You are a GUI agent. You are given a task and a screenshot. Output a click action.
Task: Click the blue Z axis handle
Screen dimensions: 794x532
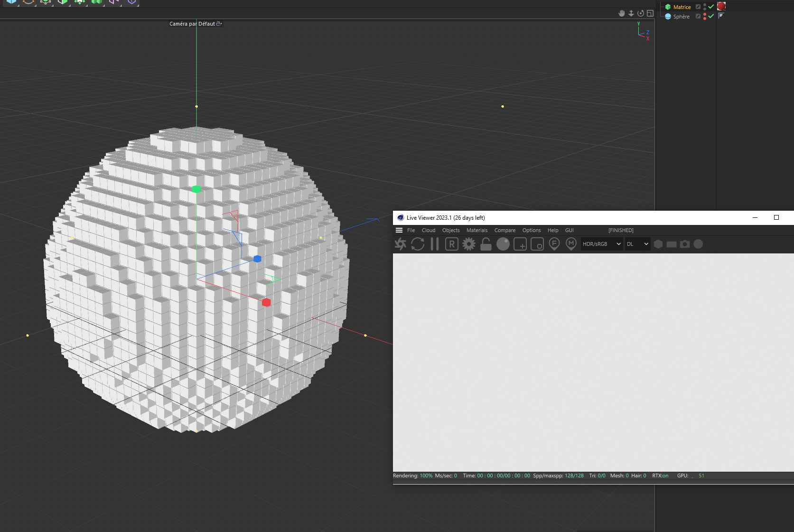click(x=257, y=259)
